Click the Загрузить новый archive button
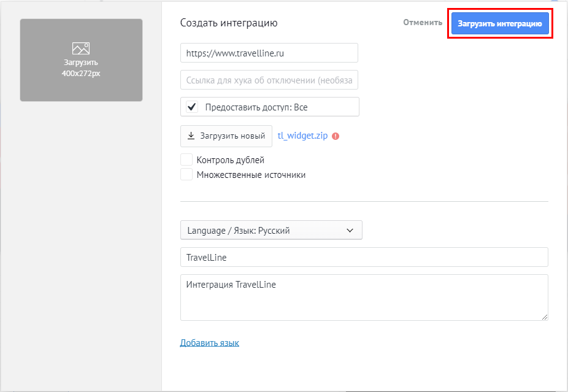The width and height of the screenshot is (568, 392). coord(226,136)
